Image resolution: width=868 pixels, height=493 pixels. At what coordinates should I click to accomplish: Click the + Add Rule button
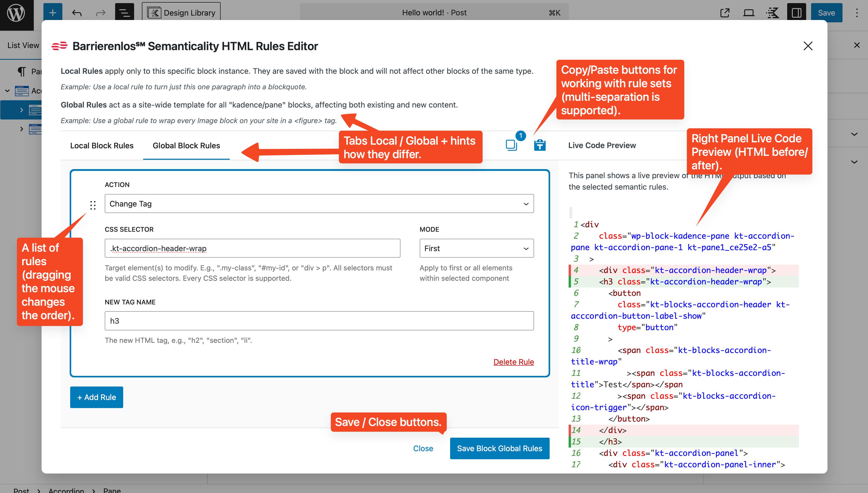[96, 397]
